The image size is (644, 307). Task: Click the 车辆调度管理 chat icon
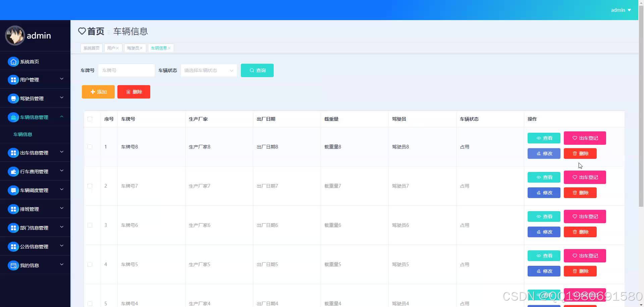pyautogui.click(x=13, y=190)
